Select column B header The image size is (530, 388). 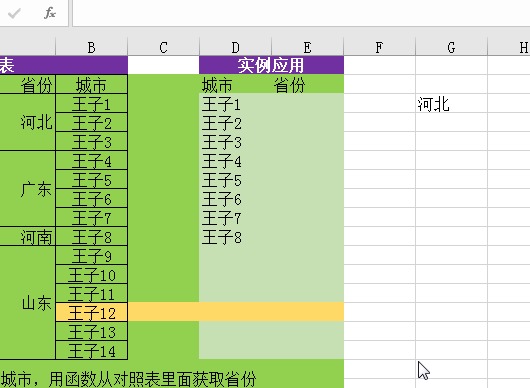[x=91, y=47]
